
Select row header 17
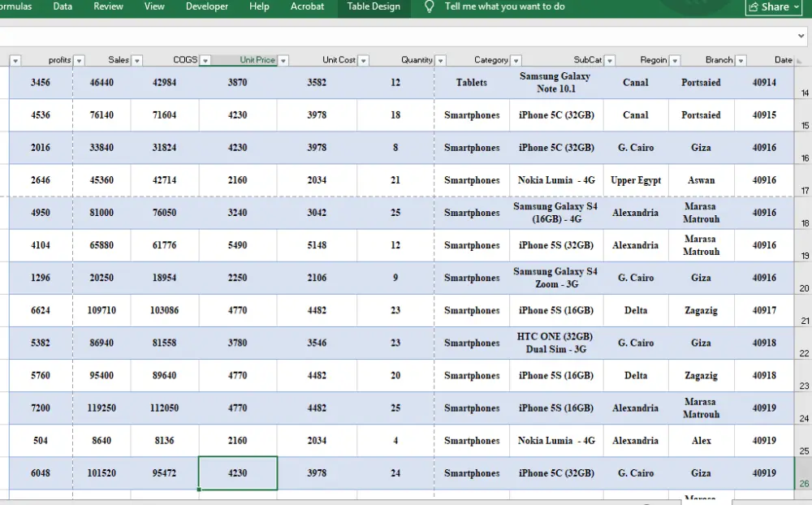tap(804, 180)
